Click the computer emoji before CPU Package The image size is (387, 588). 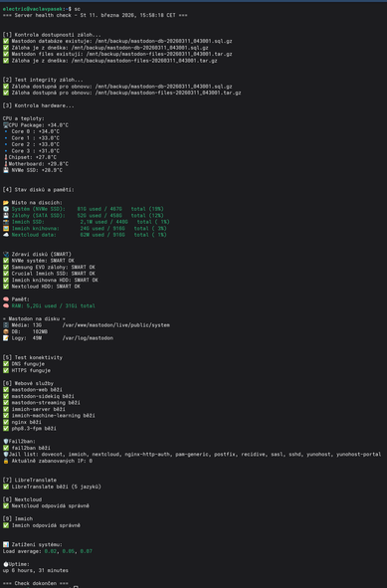click(6, 125)
